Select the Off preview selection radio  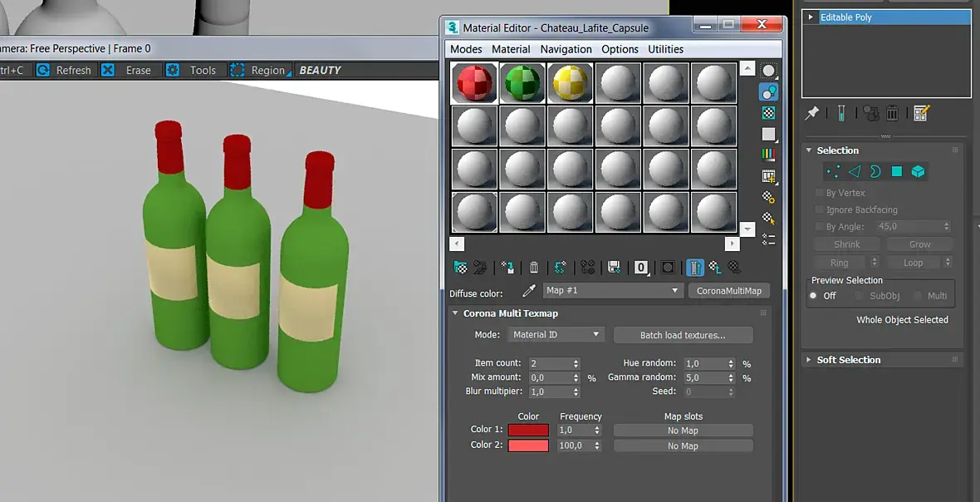click(x=813, y=296)
